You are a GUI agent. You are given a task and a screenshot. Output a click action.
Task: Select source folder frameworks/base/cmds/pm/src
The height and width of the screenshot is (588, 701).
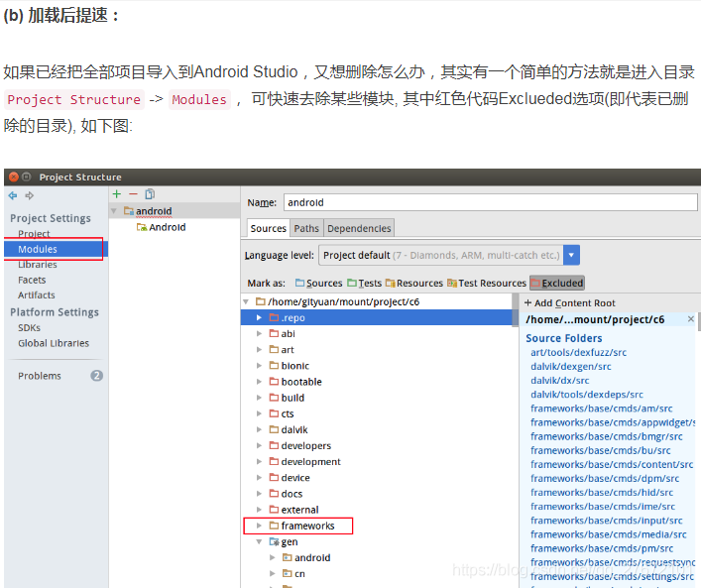(602, 548)
